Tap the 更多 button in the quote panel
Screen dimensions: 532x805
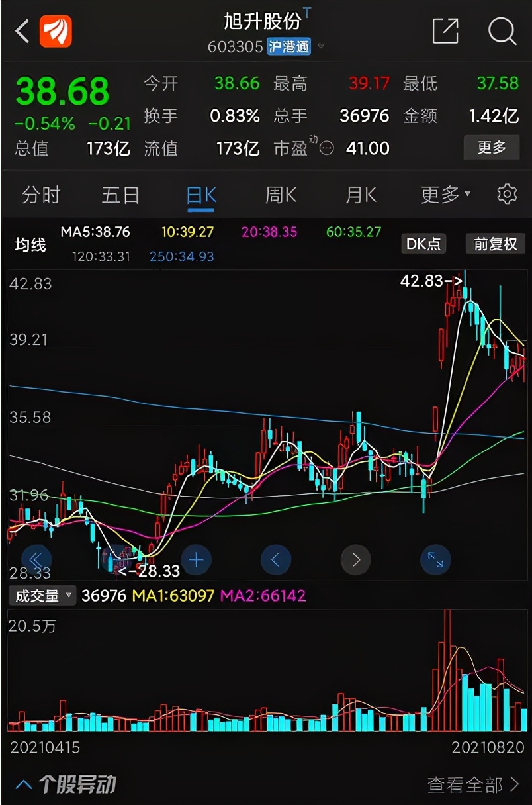click(492, 147)
